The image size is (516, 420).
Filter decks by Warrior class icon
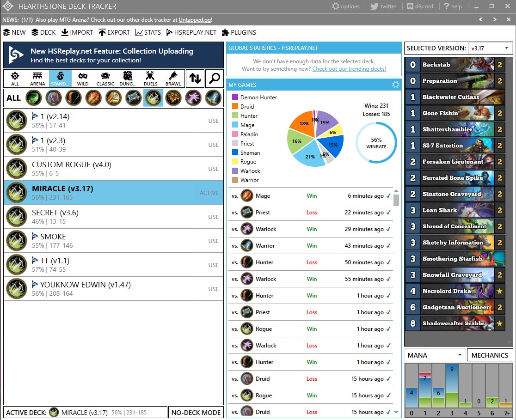pyautogui.click(x=213, y=97)
